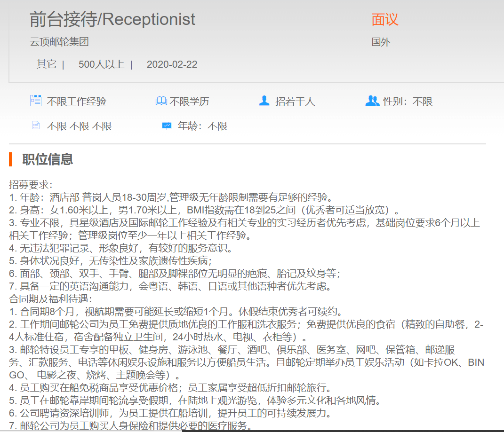Screen dimensions: 504x432
Task: Click the 性别：不限 text label
Action: point(408,102)
